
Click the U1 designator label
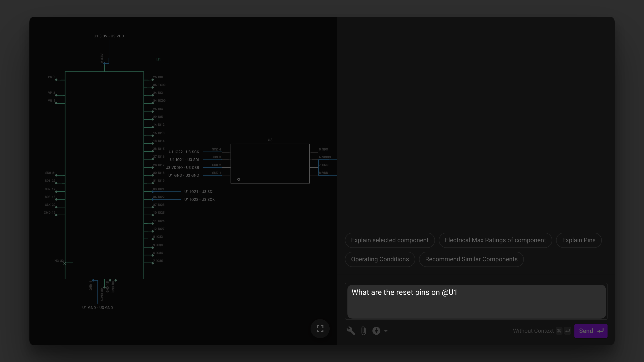point(158,60)
